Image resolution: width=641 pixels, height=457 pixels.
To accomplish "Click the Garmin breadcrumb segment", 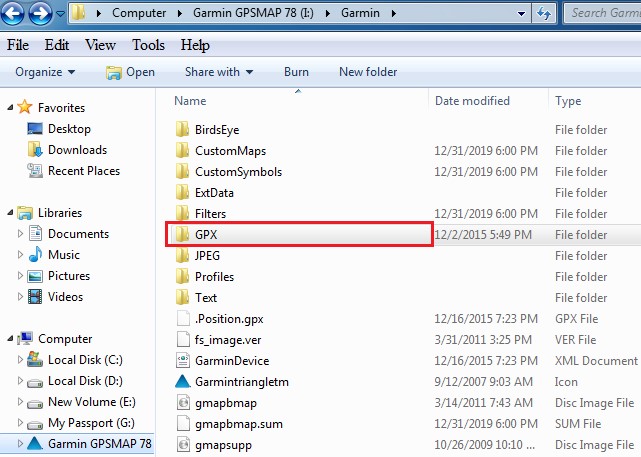I will 360,13.
